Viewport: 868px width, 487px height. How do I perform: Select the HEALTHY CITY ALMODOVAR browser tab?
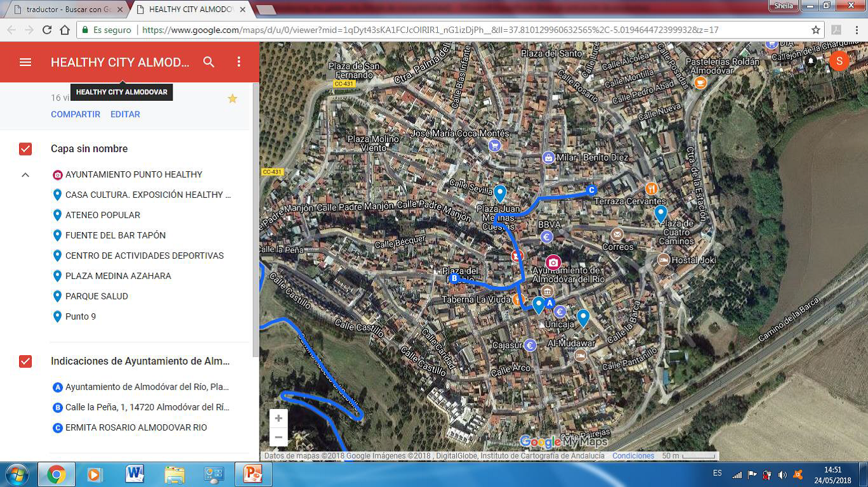[190, 10]
